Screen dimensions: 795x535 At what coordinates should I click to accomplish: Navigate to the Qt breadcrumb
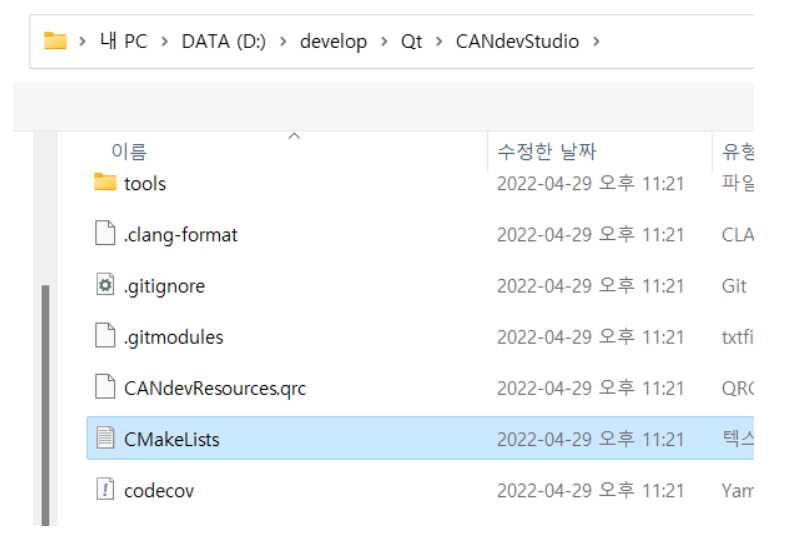click(411, 42)
